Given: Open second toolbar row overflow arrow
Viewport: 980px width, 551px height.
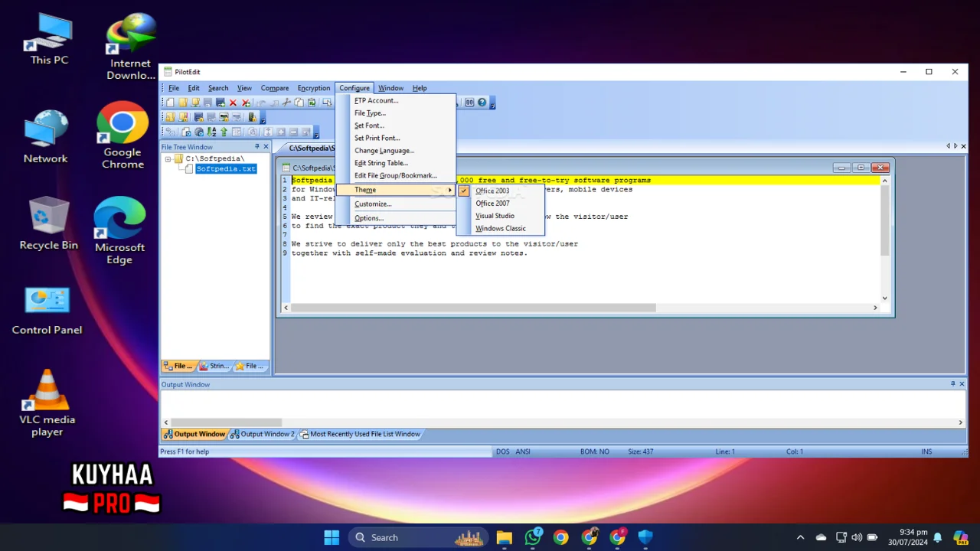Looking at the screenshot, I should [x=263, y=118].
